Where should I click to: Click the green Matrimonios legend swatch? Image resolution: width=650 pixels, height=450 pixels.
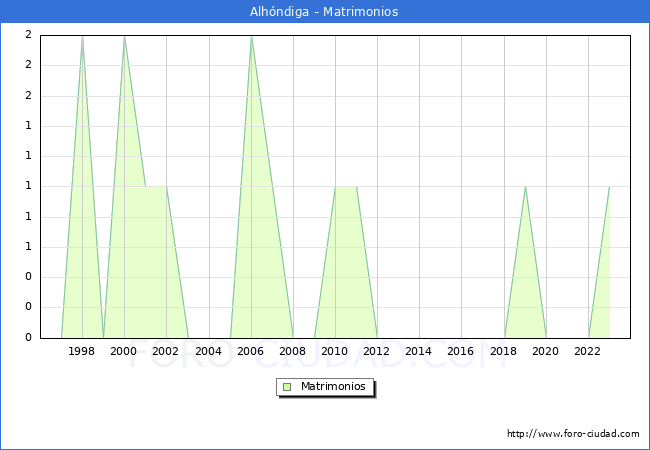(x=287, y=387)
